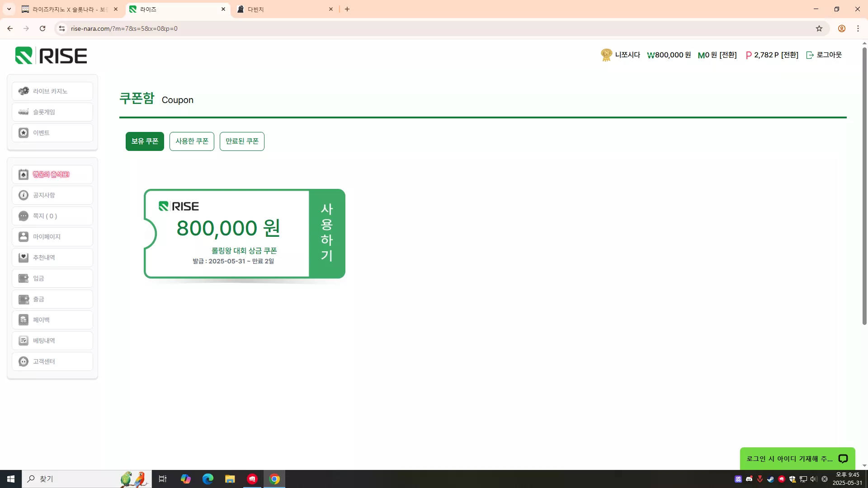Viewport: 868px width, 488px height.
Task: View 추천내역 in the sidebar
Action: coord(52,258)
